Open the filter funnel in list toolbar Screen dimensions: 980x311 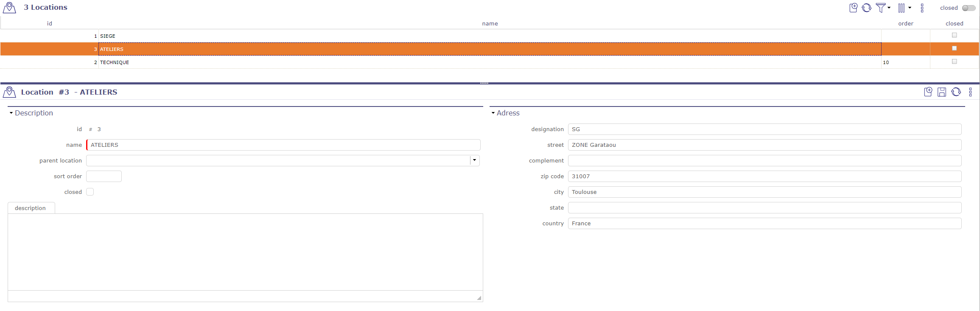881,8
